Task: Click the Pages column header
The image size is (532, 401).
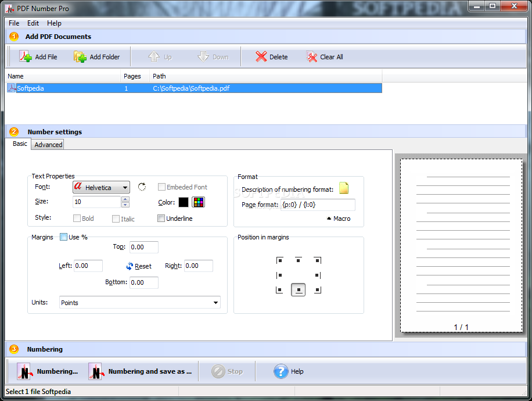Action: tap(135, 76)
